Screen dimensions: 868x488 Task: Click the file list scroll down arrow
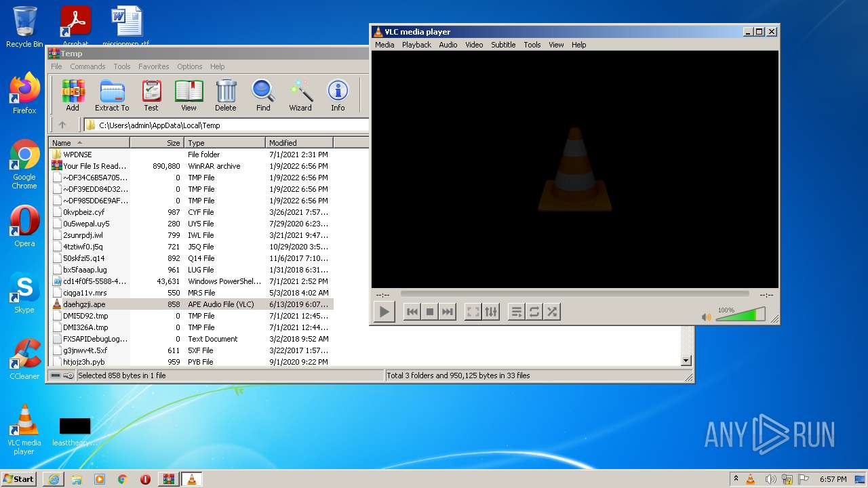pyautogui.click(x=686, y=361)
